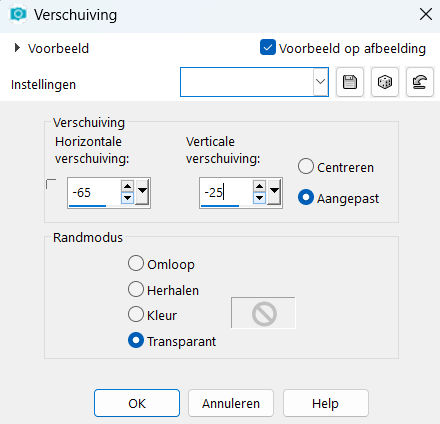The width and height of the screenshot is (440, 424).
Task: Click the disabled color swatch box
Action: point(263,313)
